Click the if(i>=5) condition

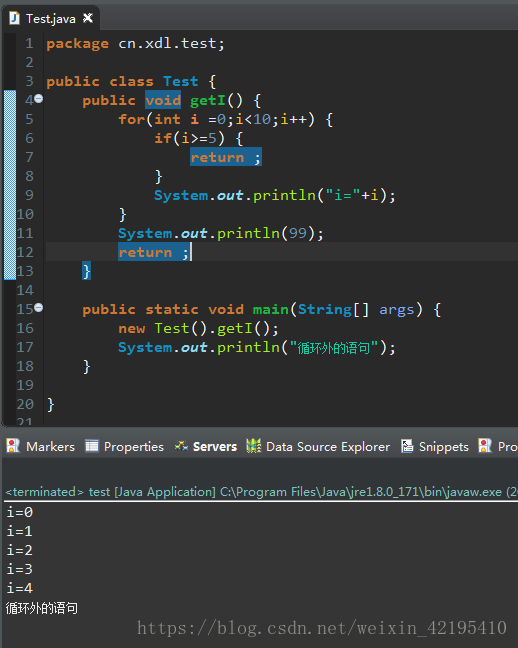189,138
